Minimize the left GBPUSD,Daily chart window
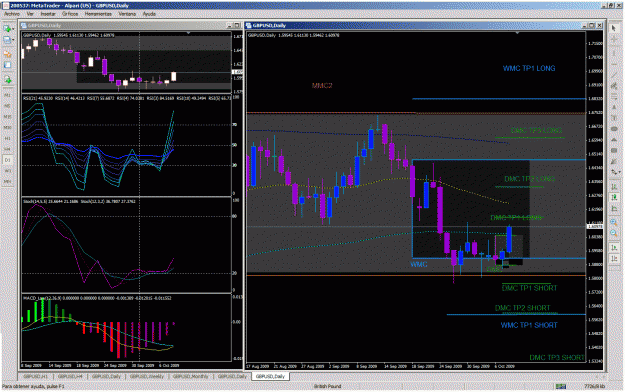Screen dimensions: 625x392 click(230, 25)
